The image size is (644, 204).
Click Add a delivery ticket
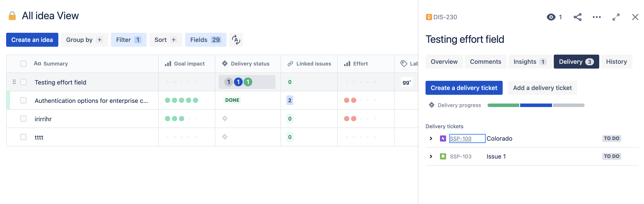click(542, 88)
